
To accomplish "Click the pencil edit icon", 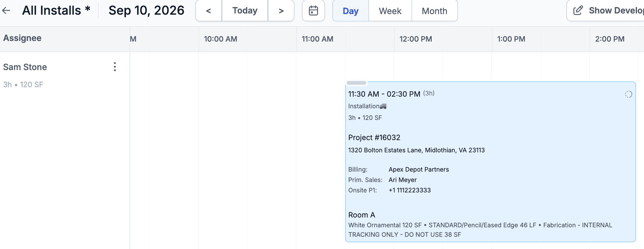I will (578, 11).
